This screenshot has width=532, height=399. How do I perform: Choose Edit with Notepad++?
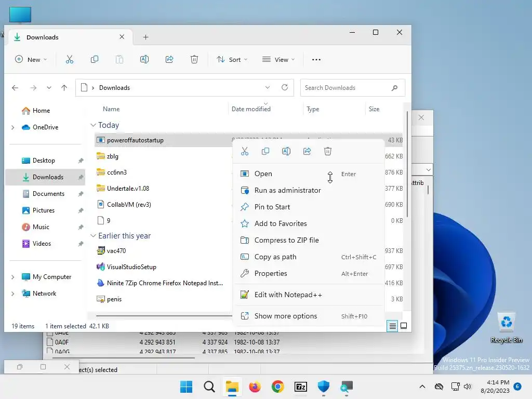pyautogui.click(x=309, y=295)
